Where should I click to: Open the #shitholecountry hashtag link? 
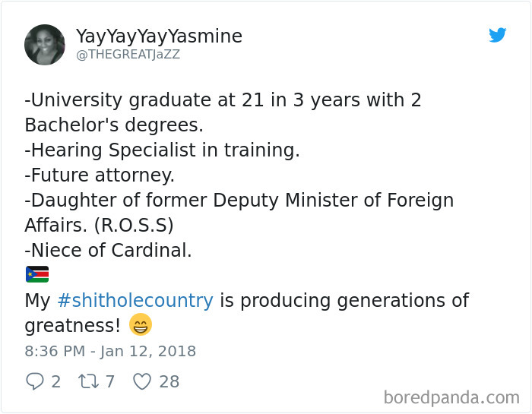click(x=135, y=300)
